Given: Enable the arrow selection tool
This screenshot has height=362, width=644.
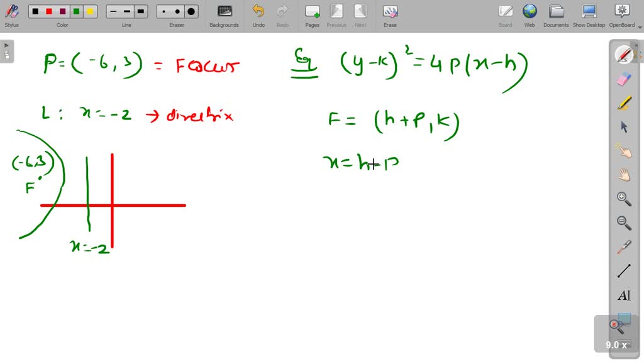Looking at the screenshot, I should [x=623, y=127].
